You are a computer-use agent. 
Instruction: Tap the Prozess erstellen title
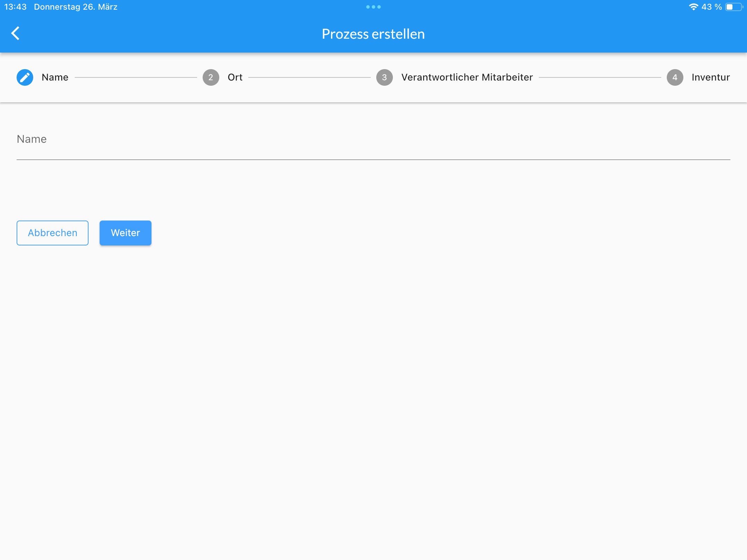coord(373,34)
